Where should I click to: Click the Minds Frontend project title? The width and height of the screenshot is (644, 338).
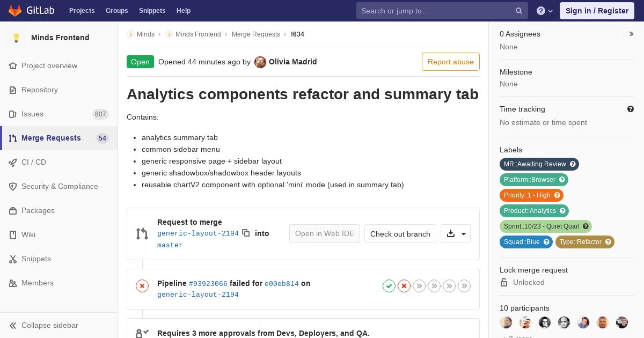click(60, 38)
